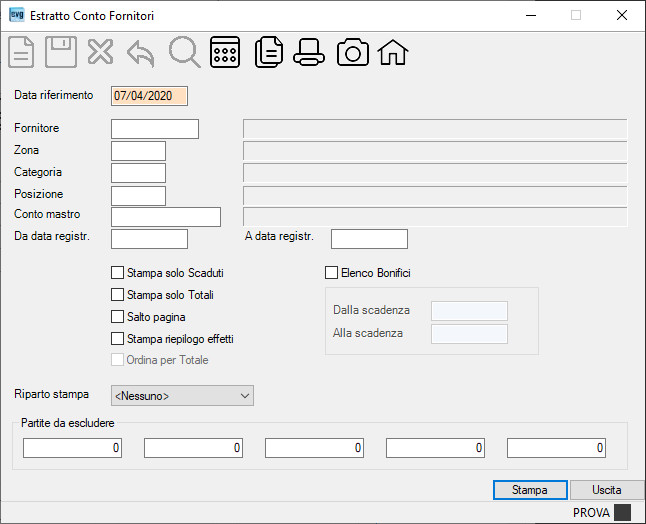Click the undo arrow toolbar icon
The width and height of the screenshot is (646, 524).
pos(141,53)
